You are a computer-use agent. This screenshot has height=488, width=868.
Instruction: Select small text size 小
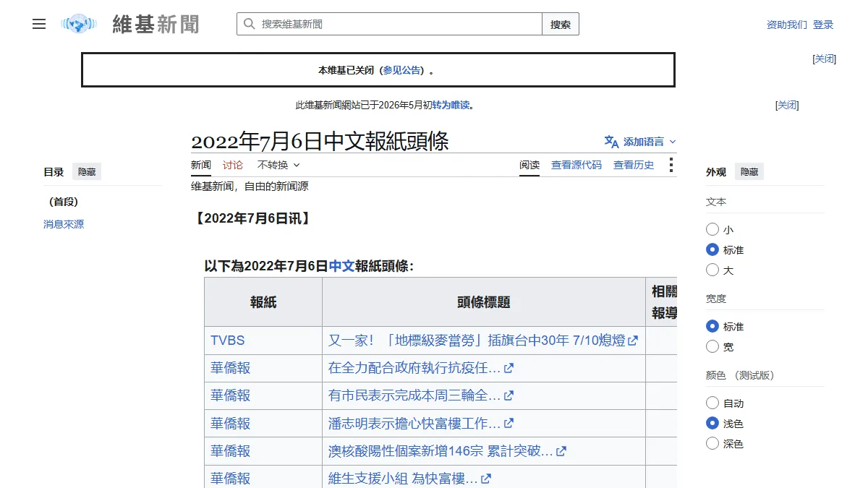point(712,229)
